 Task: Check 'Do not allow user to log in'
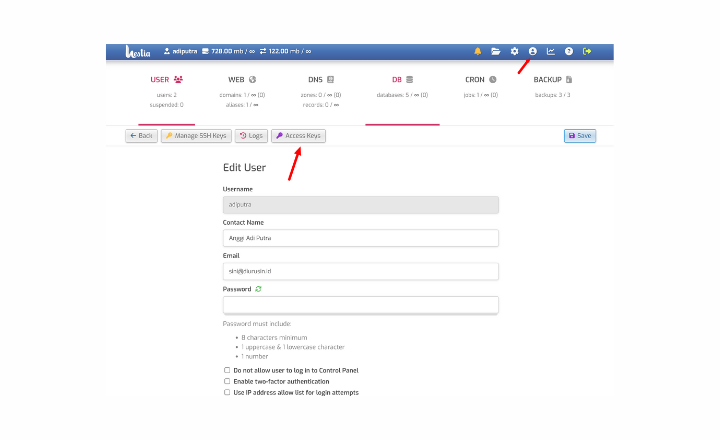227,370
